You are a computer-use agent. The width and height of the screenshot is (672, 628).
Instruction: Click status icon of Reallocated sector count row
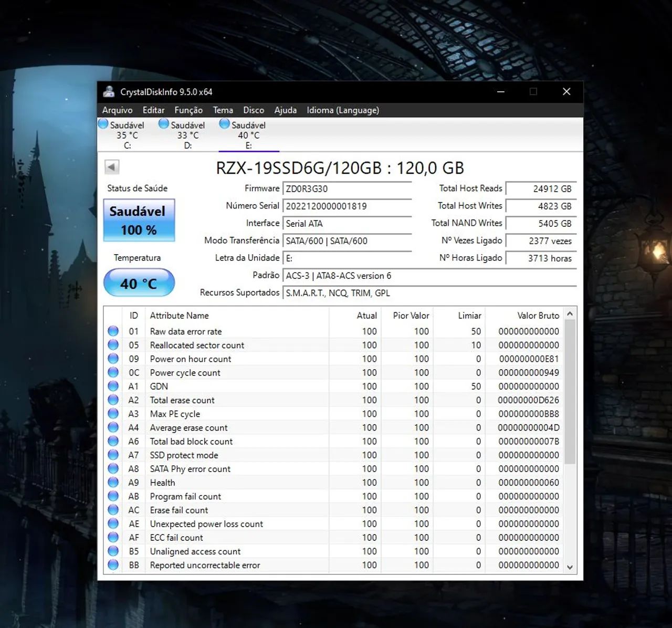coord(113,344)
